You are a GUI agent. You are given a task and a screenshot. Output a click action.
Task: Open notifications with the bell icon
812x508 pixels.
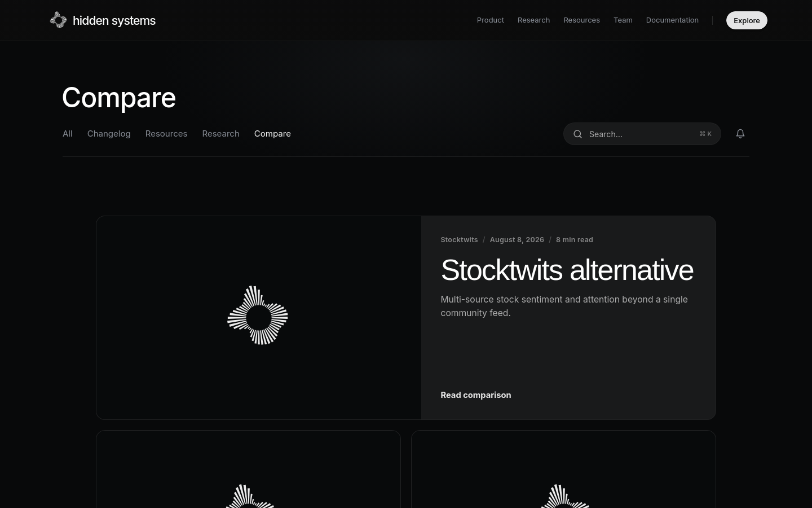tap(740, 134)
